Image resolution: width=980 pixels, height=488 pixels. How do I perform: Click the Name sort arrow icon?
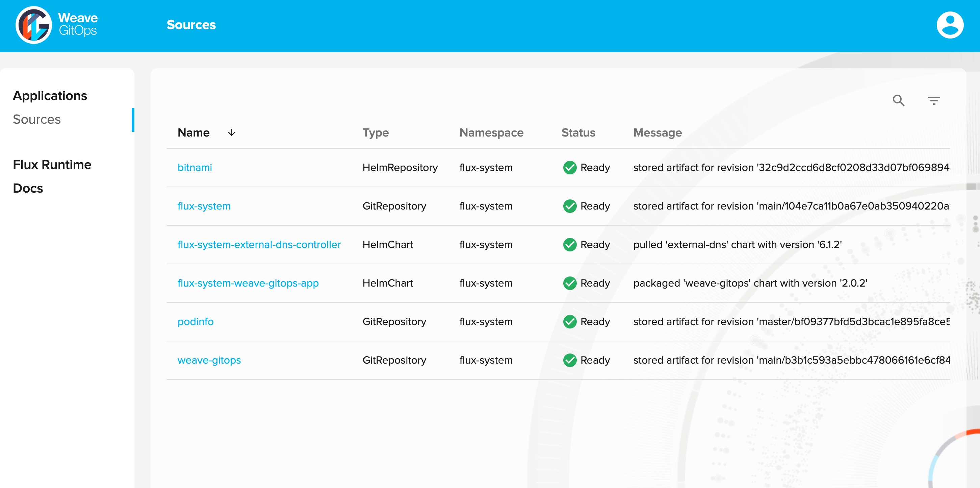point(231,132)
